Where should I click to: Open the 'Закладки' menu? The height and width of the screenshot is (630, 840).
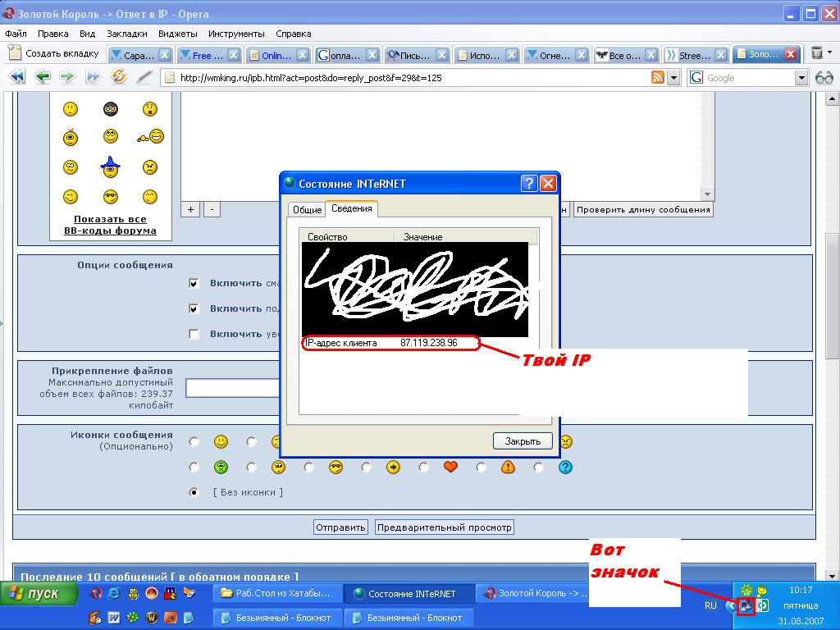[126, 34]
